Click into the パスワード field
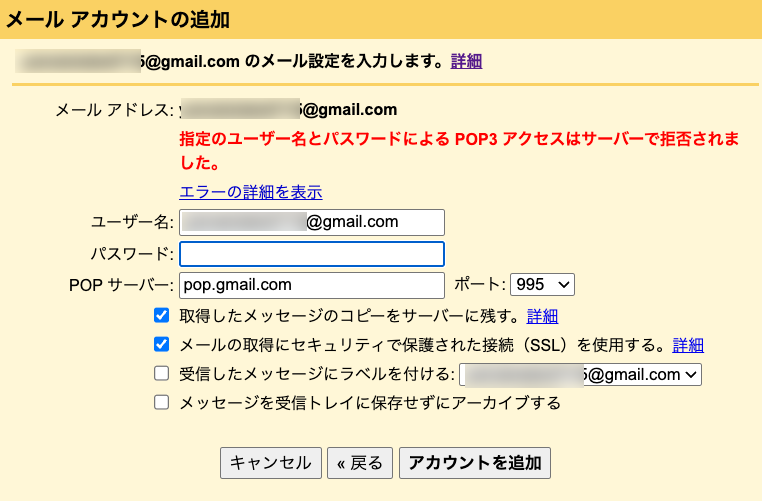 tap(311, 254)
